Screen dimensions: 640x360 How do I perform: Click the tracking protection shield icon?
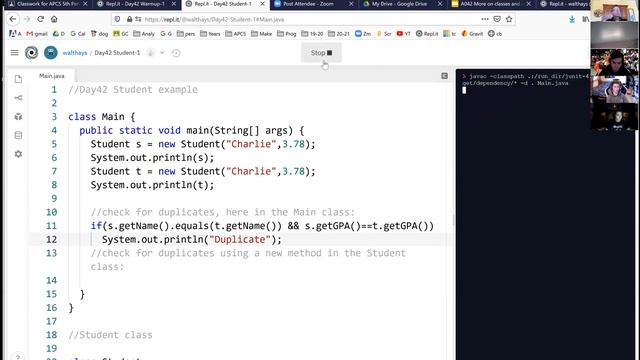pyautogui.click(x=118, y=19)
